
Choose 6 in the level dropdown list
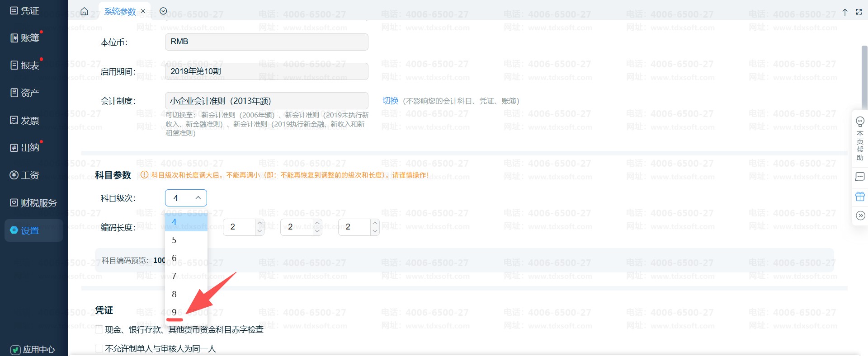point(175,258)
